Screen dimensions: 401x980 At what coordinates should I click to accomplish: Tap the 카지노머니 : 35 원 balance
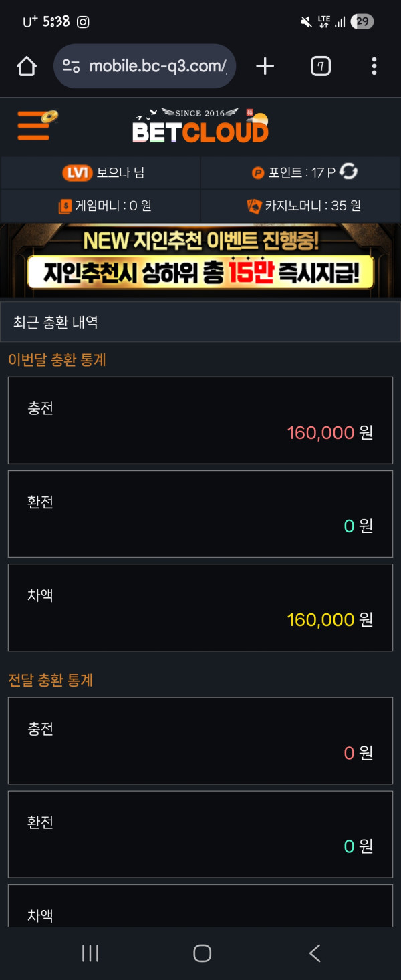pos(313,206)
